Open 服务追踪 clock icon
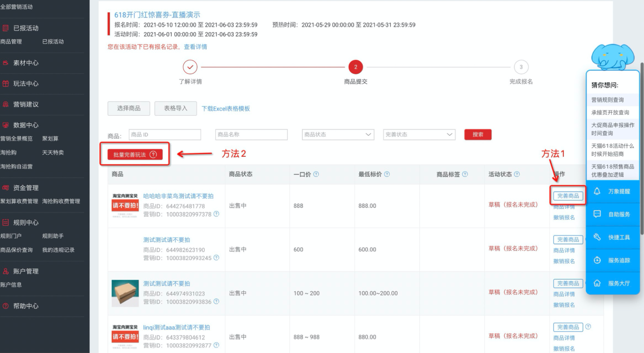The height and width of the screenshot is (353, 644). (597, 260)
